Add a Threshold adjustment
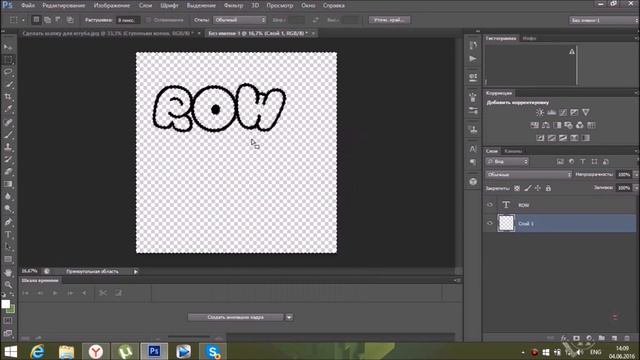The width and height of the screenshot is (640, 360). (563, 138)
